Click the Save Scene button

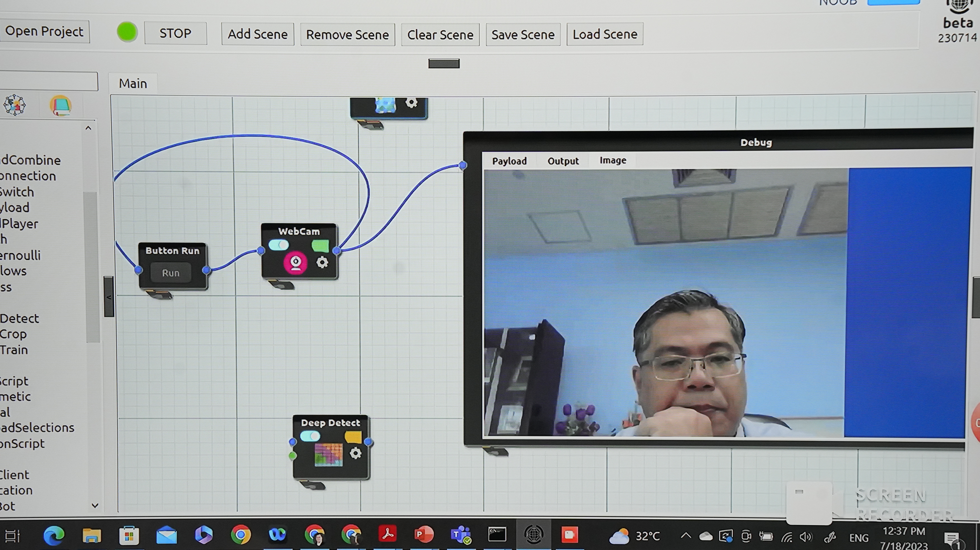pyautogui.click(x=523, y=35)
